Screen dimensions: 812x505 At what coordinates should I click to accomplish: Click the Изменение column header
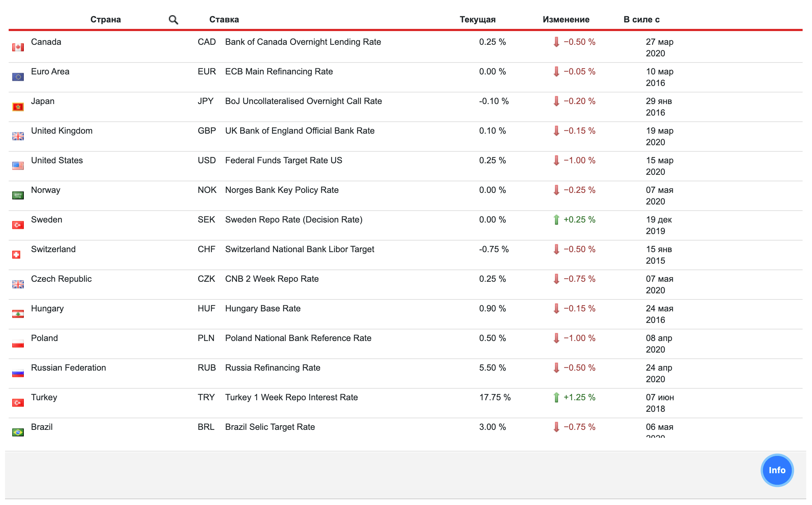(566, 20)
